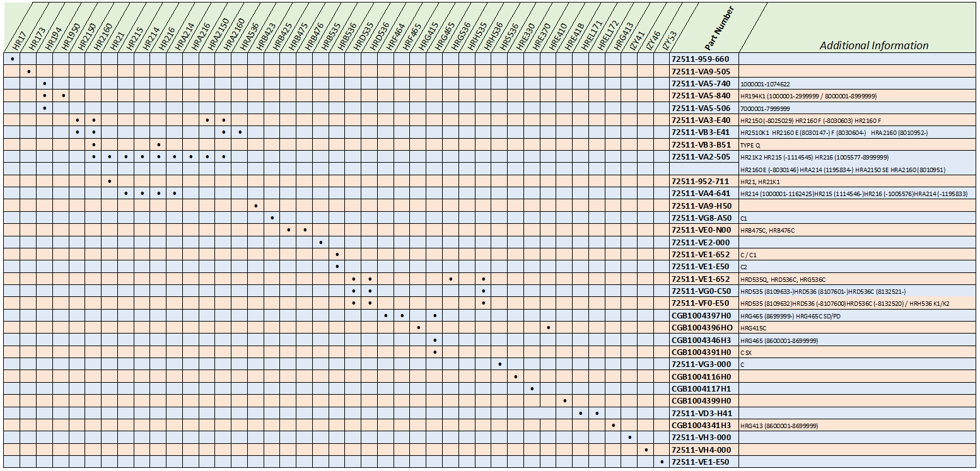
Task: Click the IZY53 dot on the last 72511-VE1-E50 row
Action: tap(662, 462)
